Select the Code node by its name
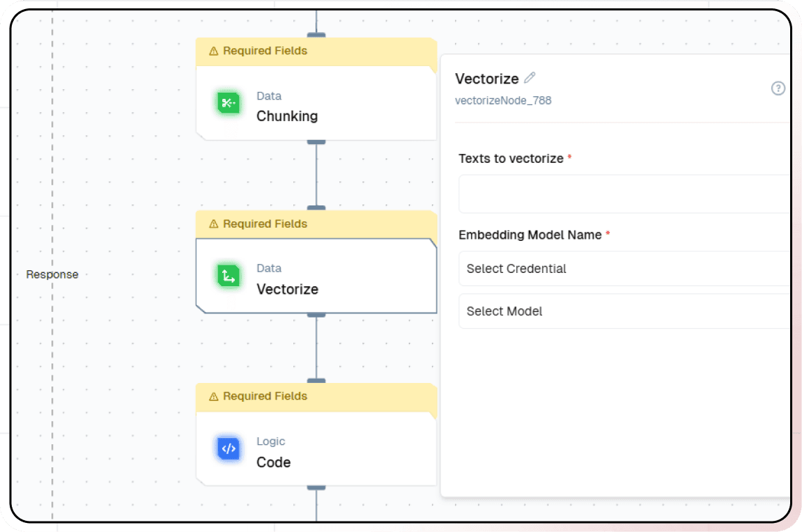The width and height of the screenshot is (802, 532). tap(273, 462)
